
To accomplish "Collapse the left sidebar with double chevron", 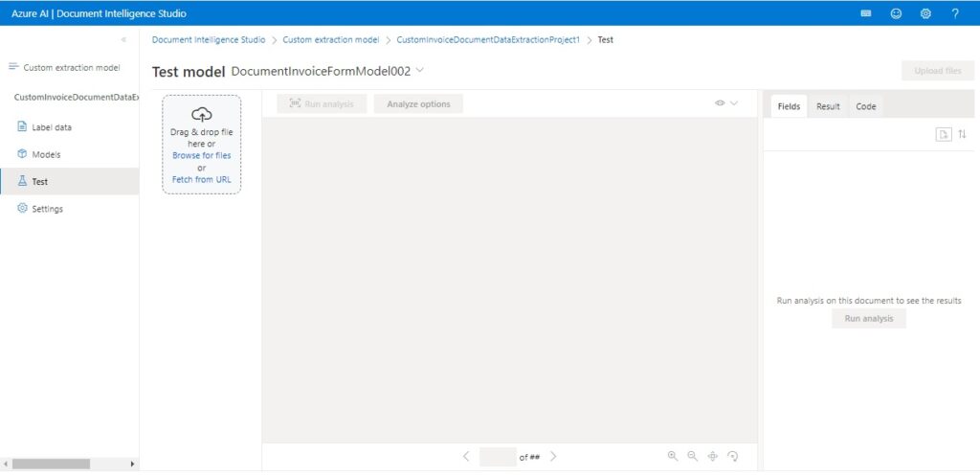I will pos(123,39).
